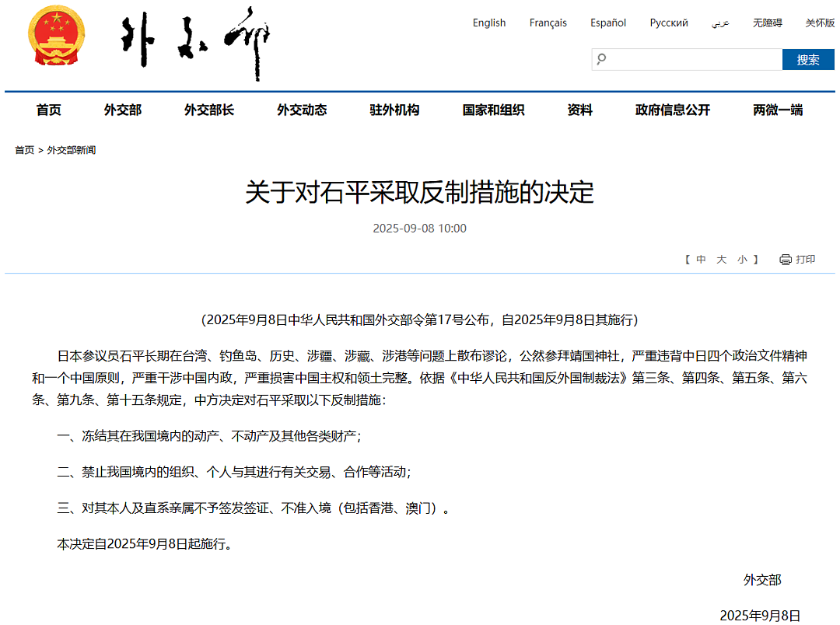This screenshot has height=625, width=840.
Task: Click the 打印 print link
Action: [x=805, y=260]
